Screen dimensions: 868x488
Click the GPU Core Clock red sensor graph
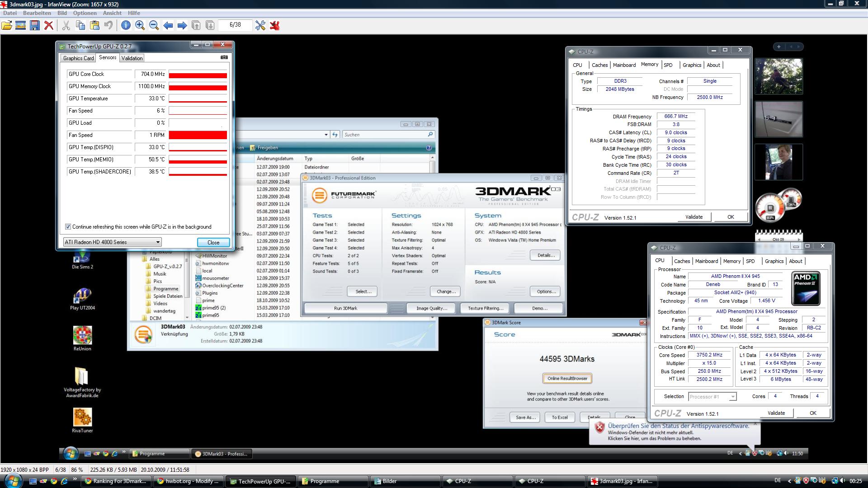coord(198,74)
